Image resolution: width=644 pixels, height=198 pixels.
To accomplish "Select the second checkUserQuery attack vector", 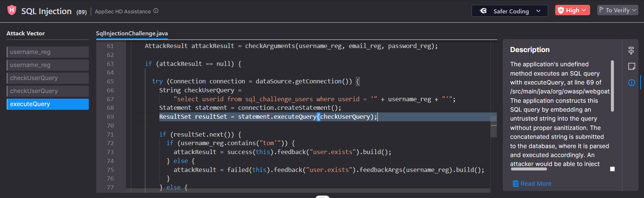I will point(48,91).
